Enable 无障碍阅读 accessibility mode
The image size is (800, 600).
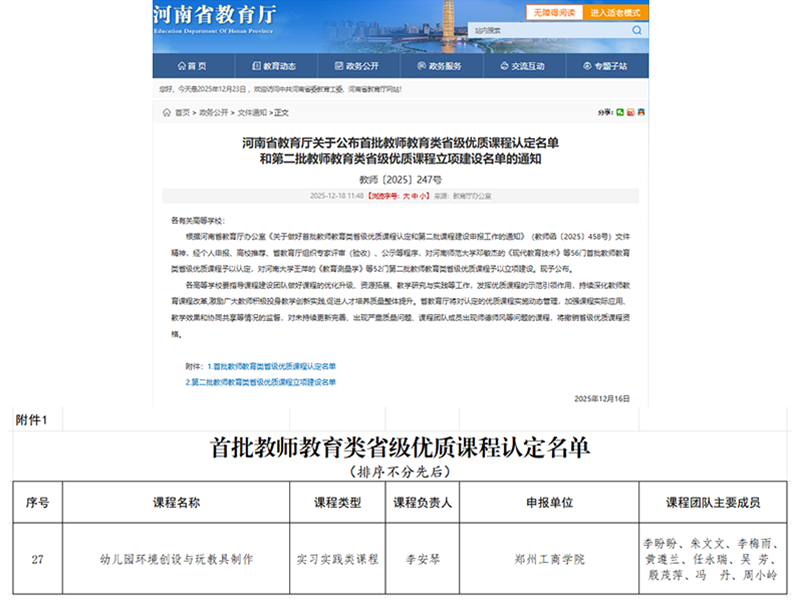pos(555,12)
